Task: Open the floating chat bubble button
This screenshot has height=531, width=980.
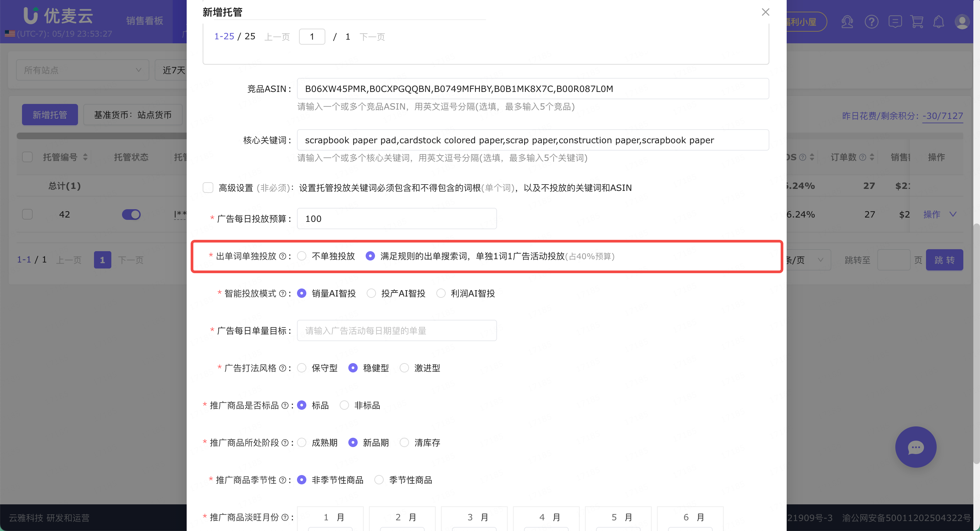Action: [x=915, y=447]
